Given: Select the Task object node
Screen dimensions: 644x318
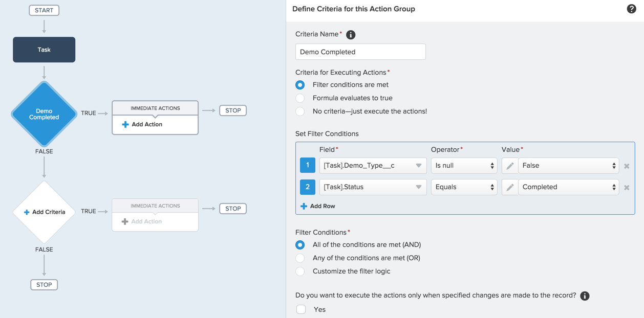Looking at the screenshot, I should pos(44,50).
